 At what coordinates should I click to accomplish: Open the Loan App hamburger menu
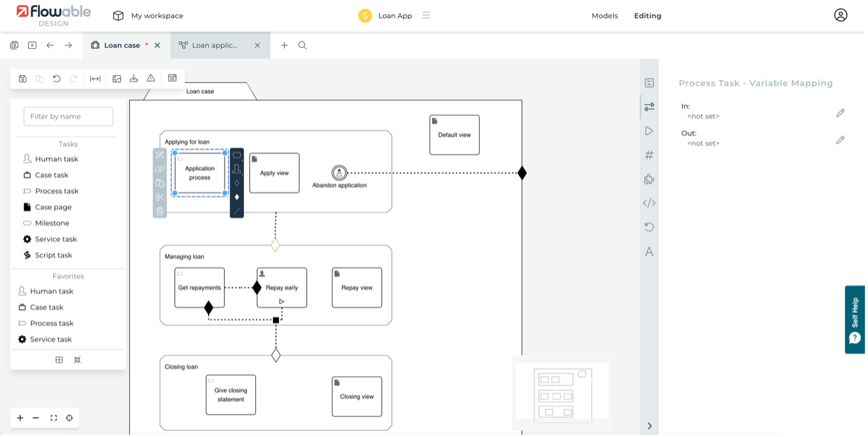tap(426, 15)
